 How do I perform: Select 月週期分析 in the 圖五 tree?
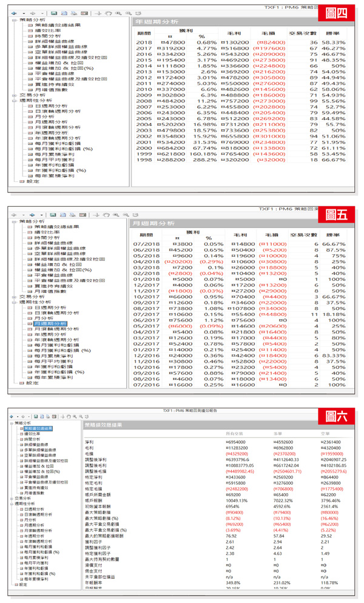[50, 323]
